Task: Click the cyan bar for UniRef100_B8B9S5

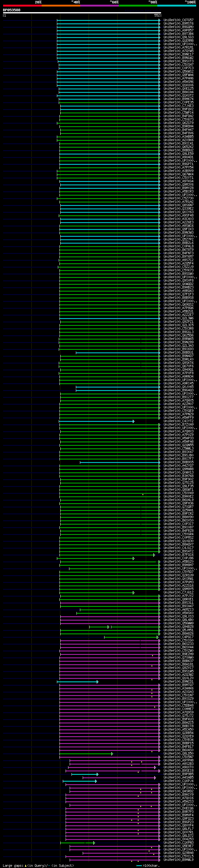Action: coord(120,463)
